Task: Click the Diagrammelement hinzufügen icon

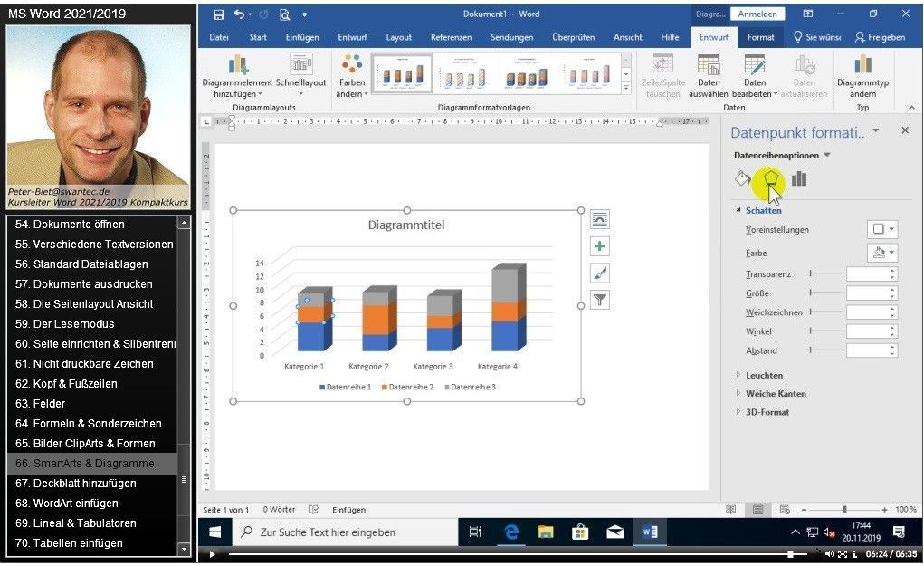Action: 238,65
